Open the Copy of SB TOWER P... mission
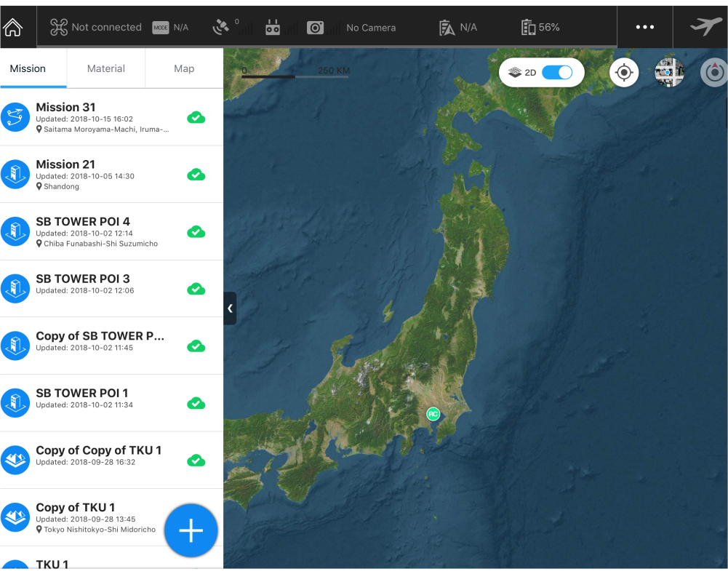This screenshot has height=574, width=728. [111, 346]
